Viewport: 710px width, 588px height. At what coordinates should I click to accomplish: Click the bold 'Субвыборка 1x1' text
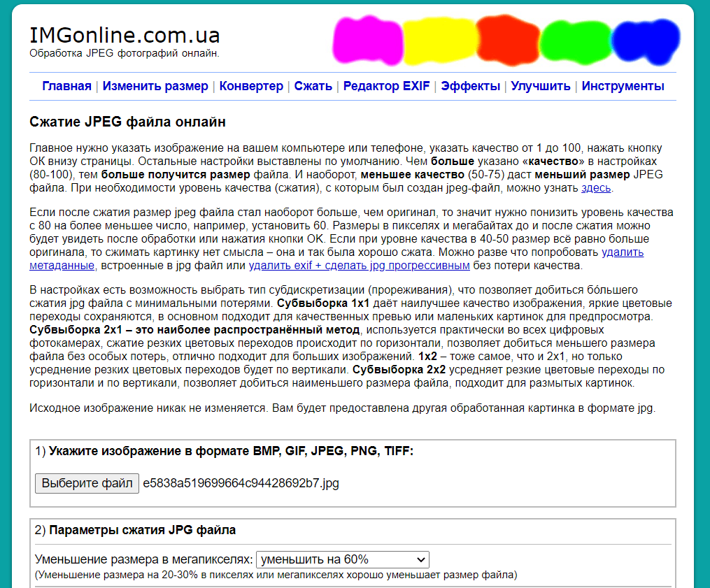click(x=323, y=303)
